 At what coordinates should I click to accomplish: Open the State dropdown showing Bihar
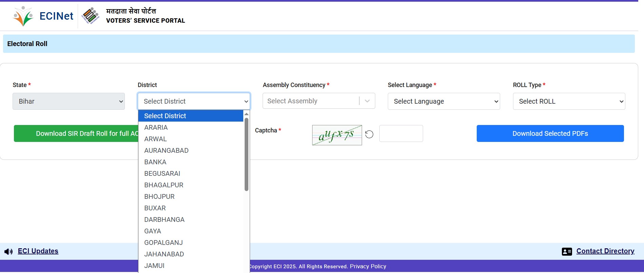click(69, 101)
